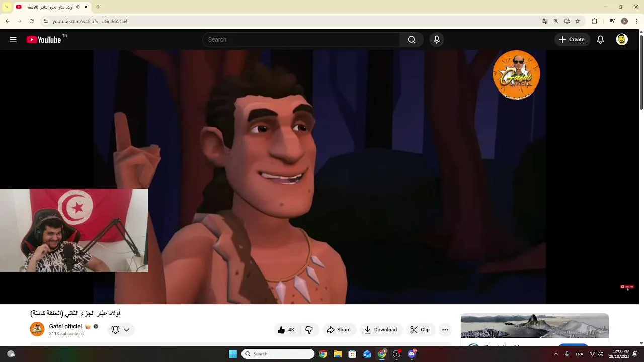Open the tab search dropdown arrow
Image resolution: width=644 pixels, height=362 pixels.
7,7
